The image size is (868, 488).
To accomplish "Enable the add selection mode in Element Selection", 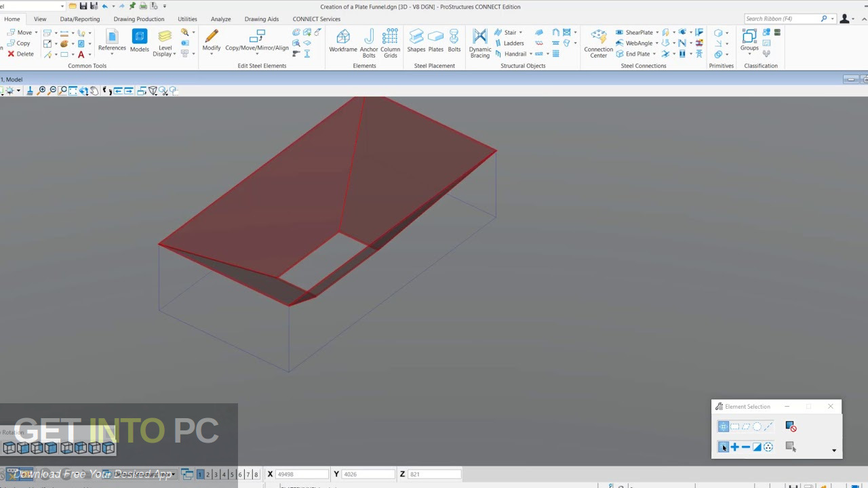I will click(734, 447).
